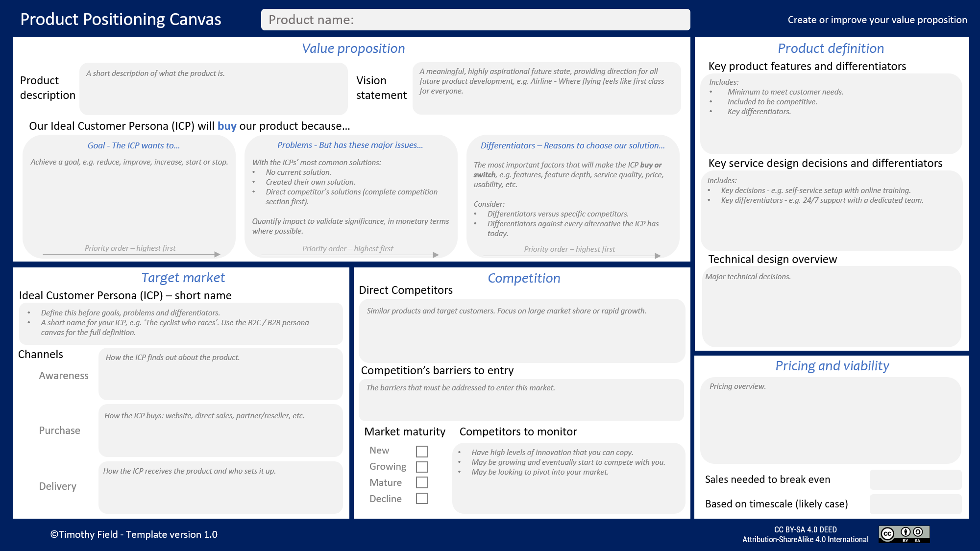Click the Pricing overview text box
The height and width of the screenshot is (551, 980).
click(831, 420)
